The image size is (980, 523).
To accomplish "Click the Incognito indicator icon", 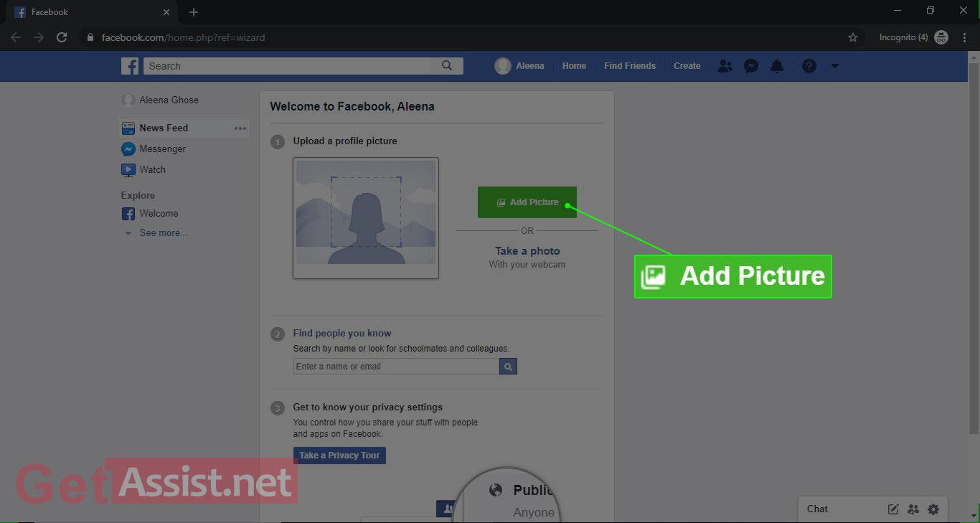I will click(x=941, y=37).
